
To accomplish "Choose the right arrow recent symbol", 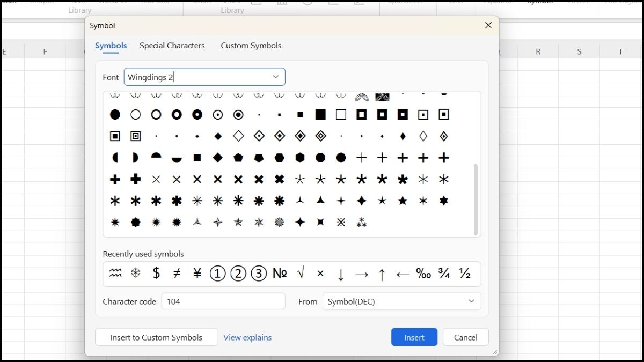I will click(x=362, y=274).
